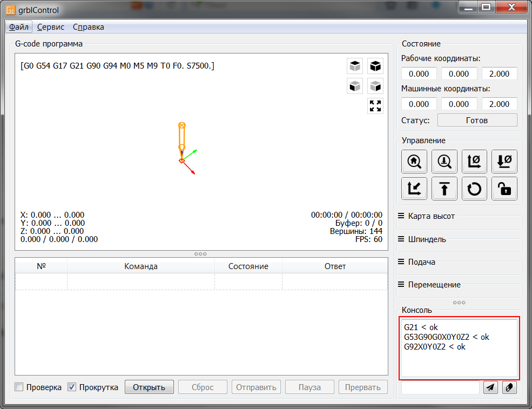Click the Restore origin button
Screen dimensions: 532x409
(414, 189)
